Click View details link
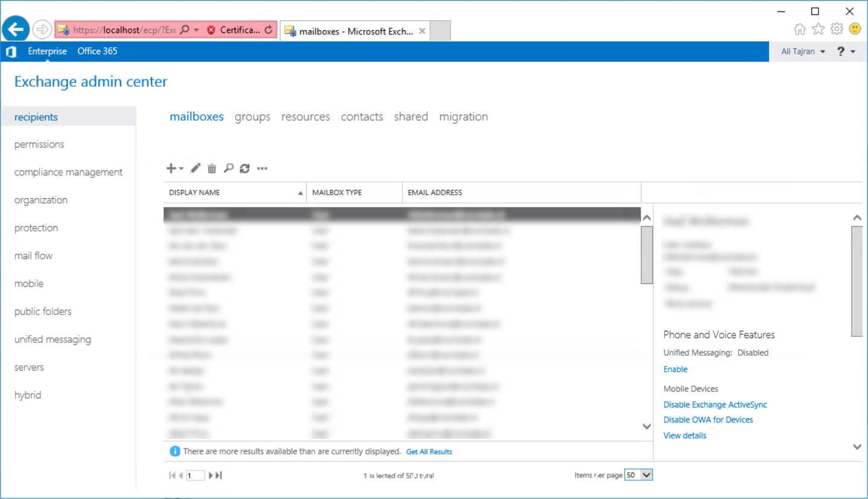The image size is (868, 499). [x=685, y=436]
